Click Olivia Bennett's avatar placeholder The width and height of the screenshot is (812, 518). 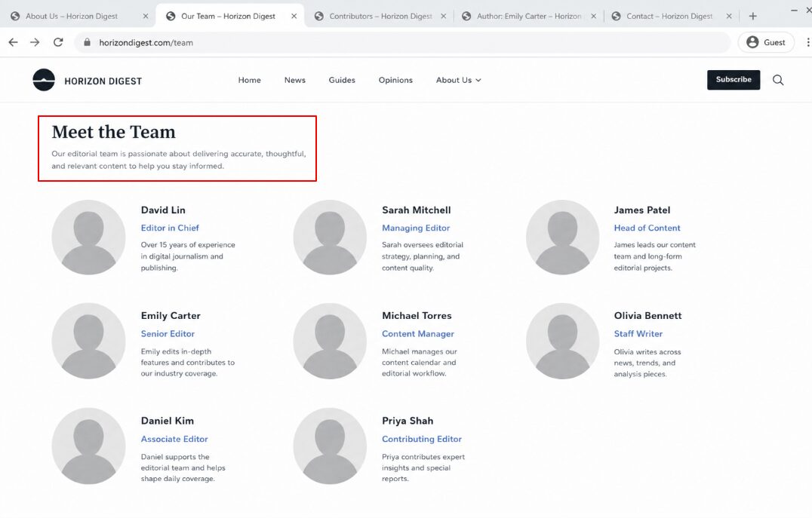click(x=562, y=341)
